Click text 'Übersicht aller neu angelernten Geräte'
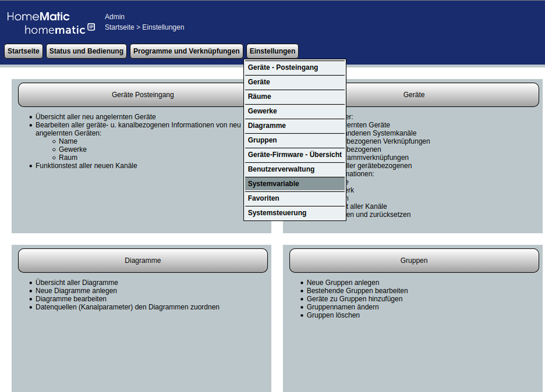The height and width of the screenshot is (392, 545). pos(96,117)
